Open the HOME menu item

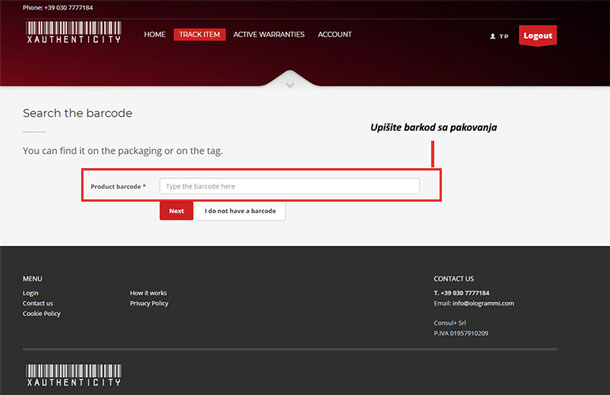coord(154,34)
